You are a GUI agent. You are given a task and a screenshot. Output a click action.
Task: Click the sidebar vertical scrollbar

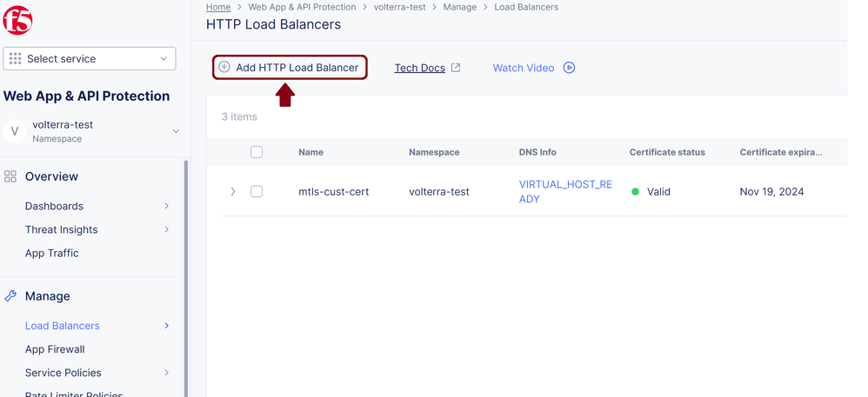[x=185, y=261]
